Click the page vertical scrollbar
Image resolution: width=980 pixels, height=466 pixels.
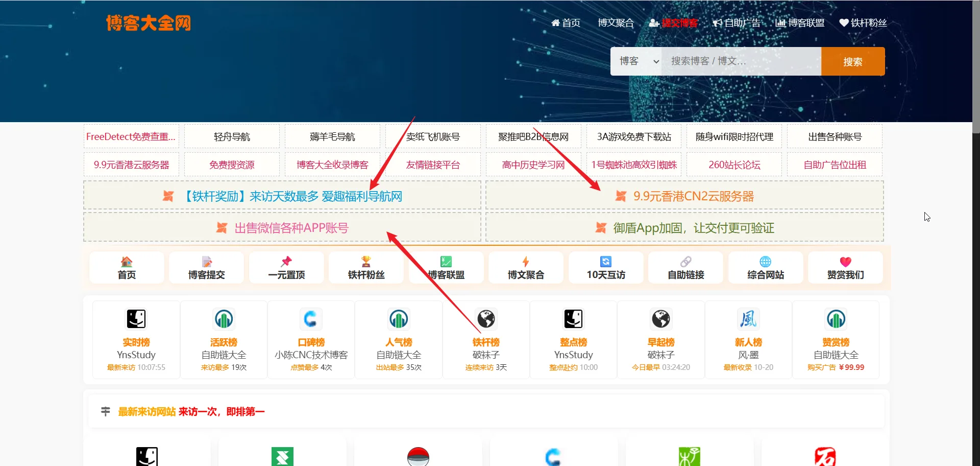[x=976, y=66]
